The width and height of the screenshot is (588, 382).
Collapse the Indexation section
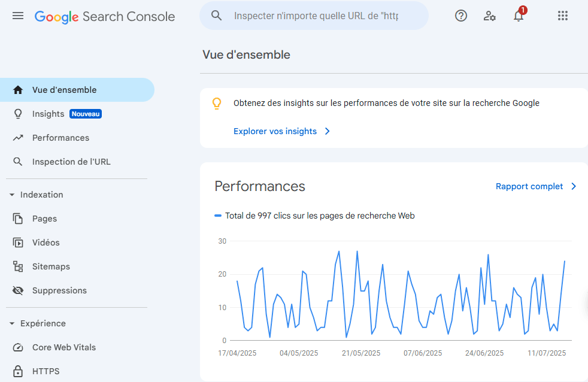pos(12,195)
